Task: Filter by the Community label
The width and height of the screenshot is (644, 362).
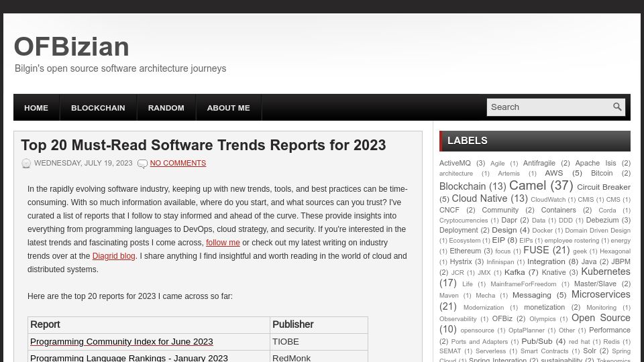Action: tap(500, 210)
